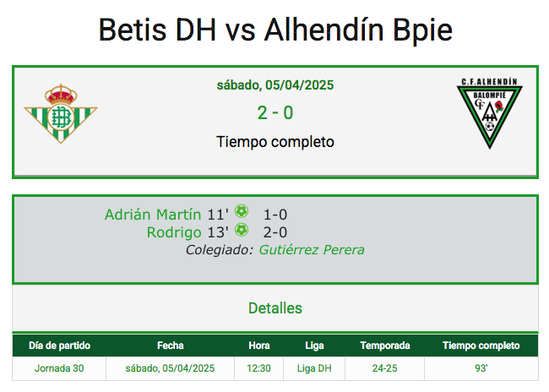Click the 93' full-time value
The height and width of the screenshot is (392, 549).
(x=481, y=368)
